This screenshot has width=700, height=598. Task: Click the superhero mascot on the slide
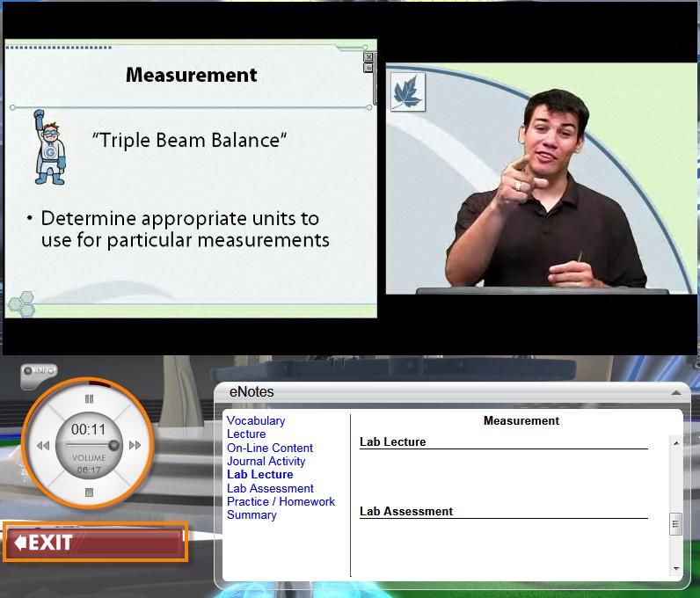49,148
